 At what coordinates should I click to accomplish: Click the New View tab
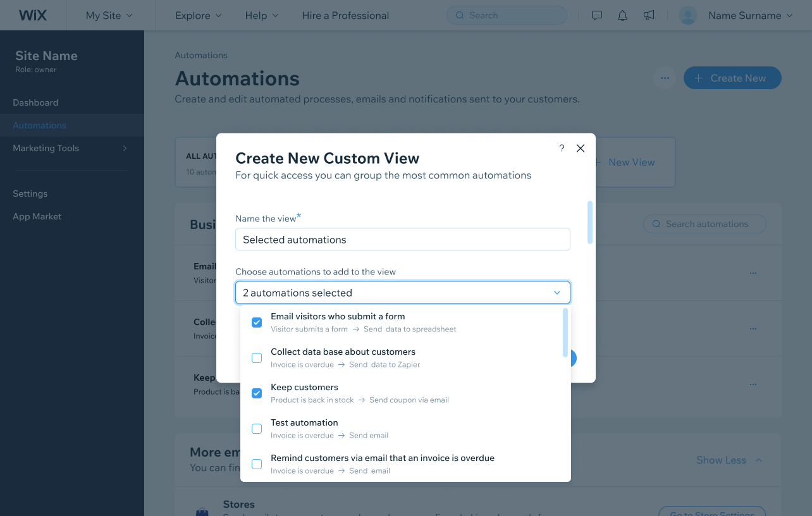click(x=624, y=163)
